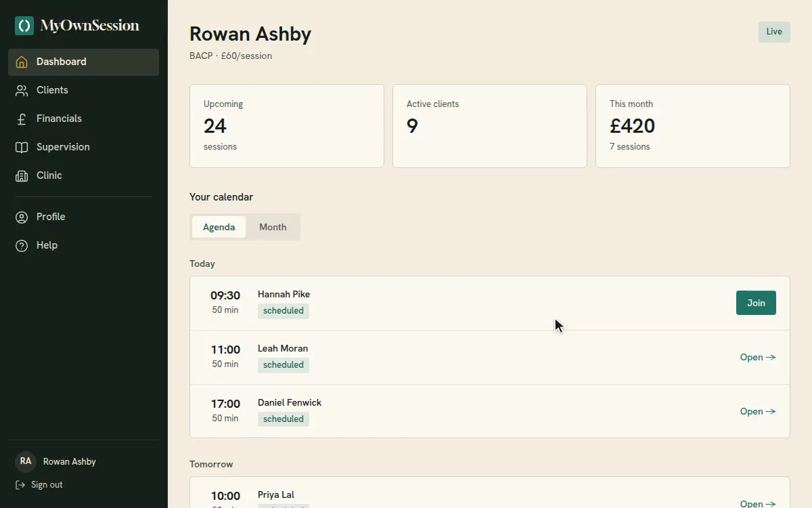Click the Active clients 9 card

[490, 126]
